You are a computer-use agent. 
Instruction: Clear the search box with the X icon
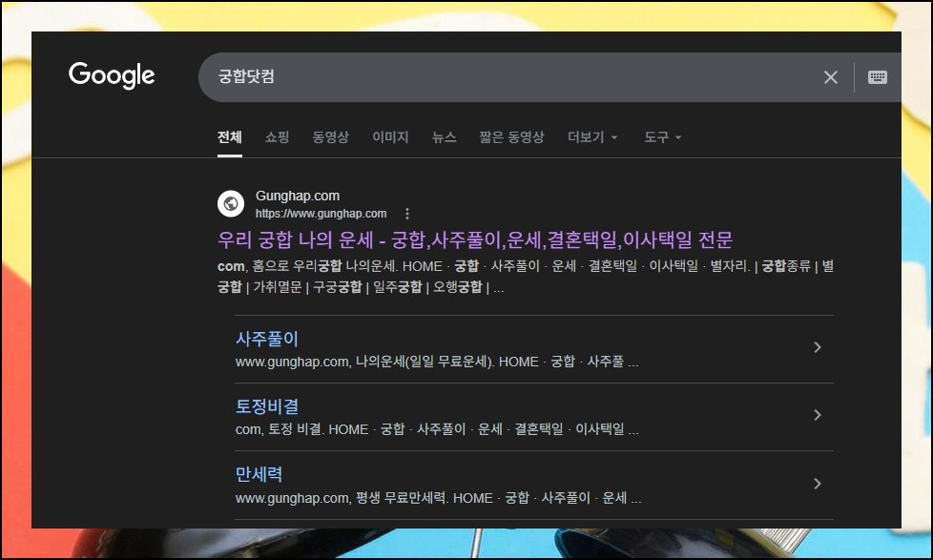831,76
